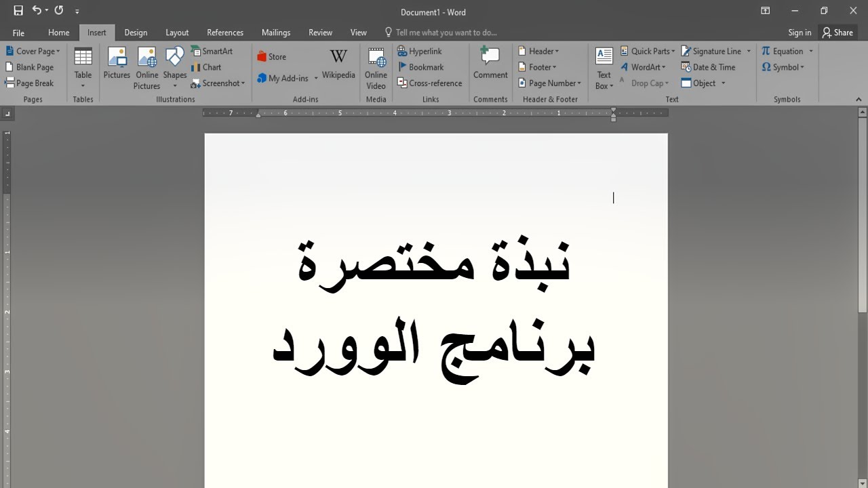Open the References tab

pyautogui.click(x=225, y=33)
